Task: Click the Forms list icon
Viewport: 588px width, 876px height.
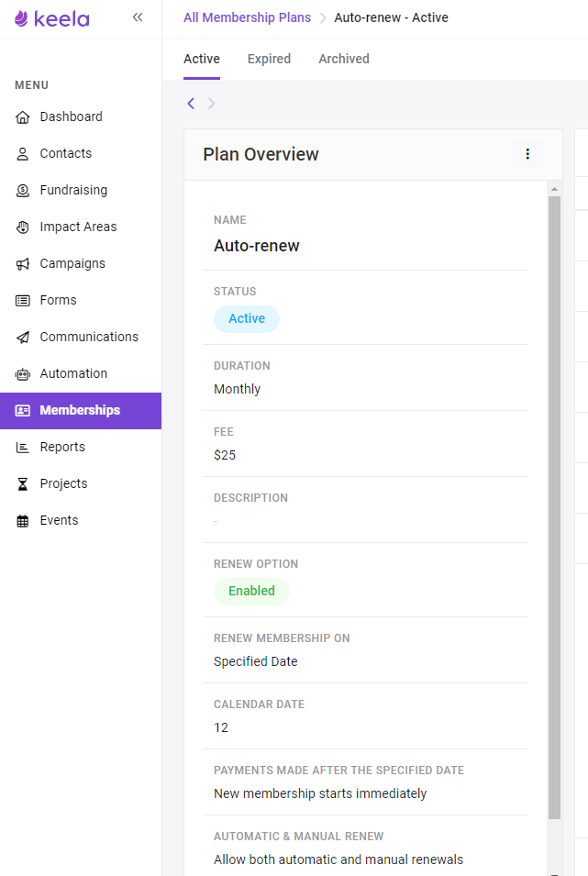Action: 22,301
